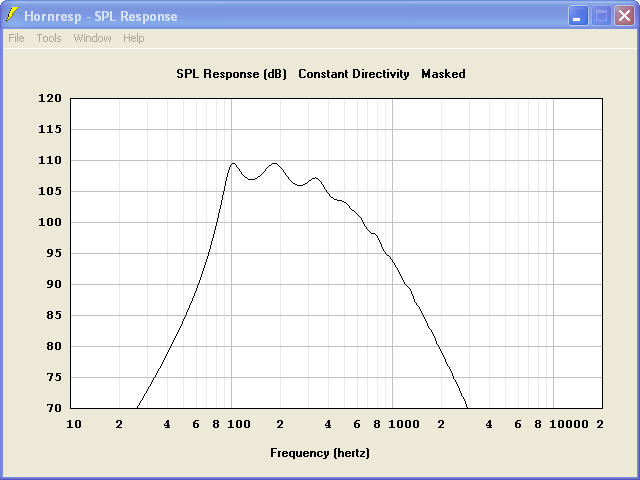Click the Hornresp lightning app icon
This screenshot has width=640, height=480.
(12, 15)
